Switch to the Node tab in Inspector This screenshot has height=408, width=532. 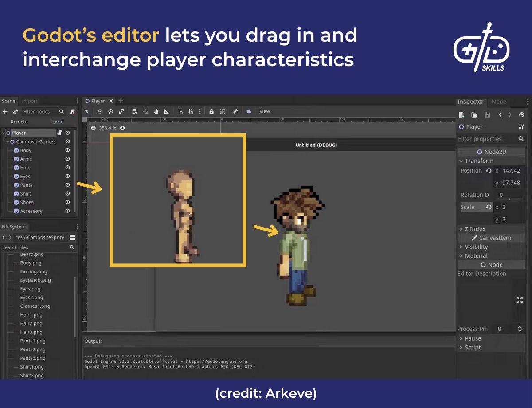click(x=498, y=102)
